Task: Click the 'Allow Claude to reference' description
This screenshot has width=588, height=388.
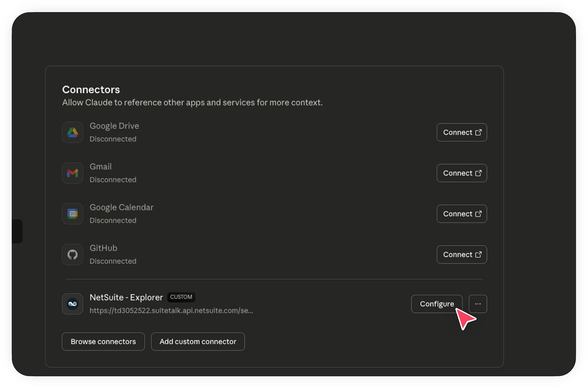Action: tap(192, 102)
